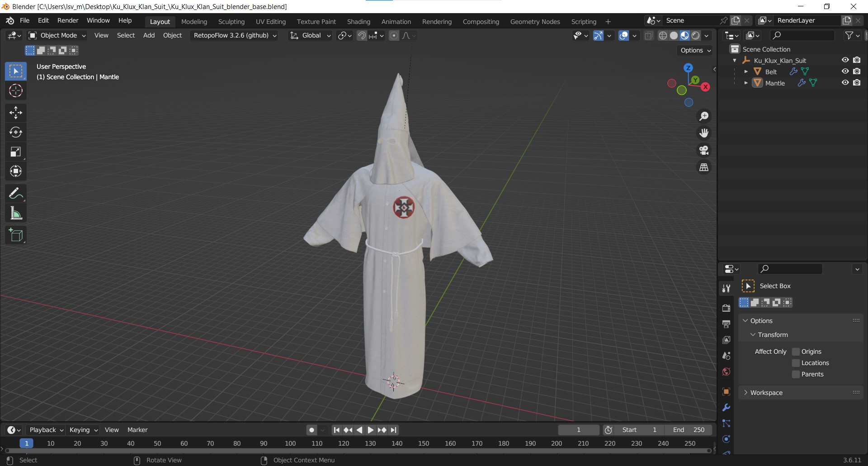
Task: Click the viewport zoom magnifier icon
Action: [x=704, y=116]
